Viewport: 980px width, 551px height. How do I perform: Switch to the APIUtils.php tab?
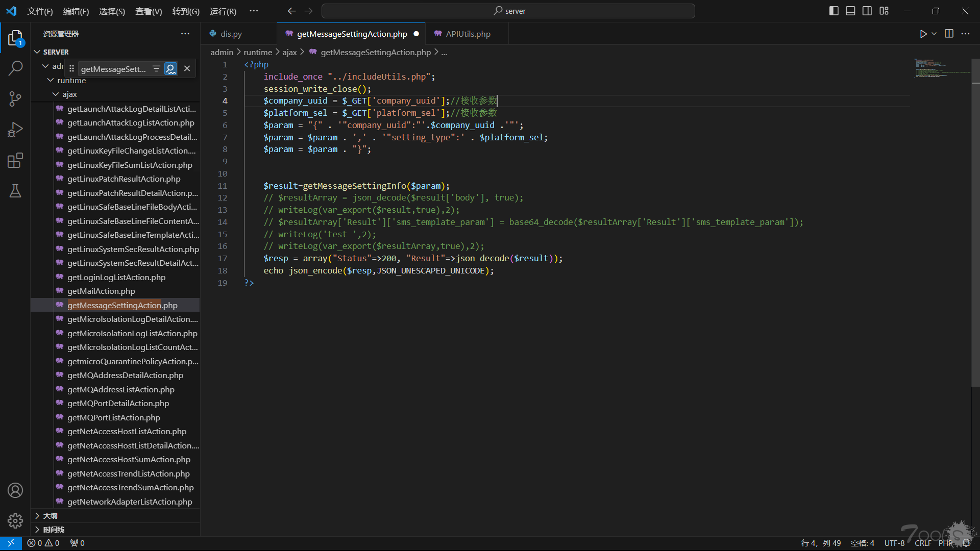coord(468,34)
